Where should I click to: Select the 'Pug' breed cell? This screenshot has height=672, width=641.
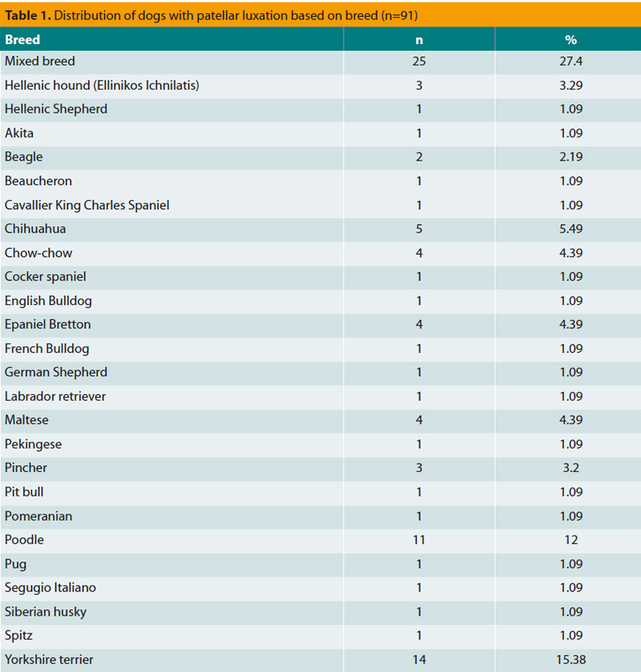pos(15,565)
